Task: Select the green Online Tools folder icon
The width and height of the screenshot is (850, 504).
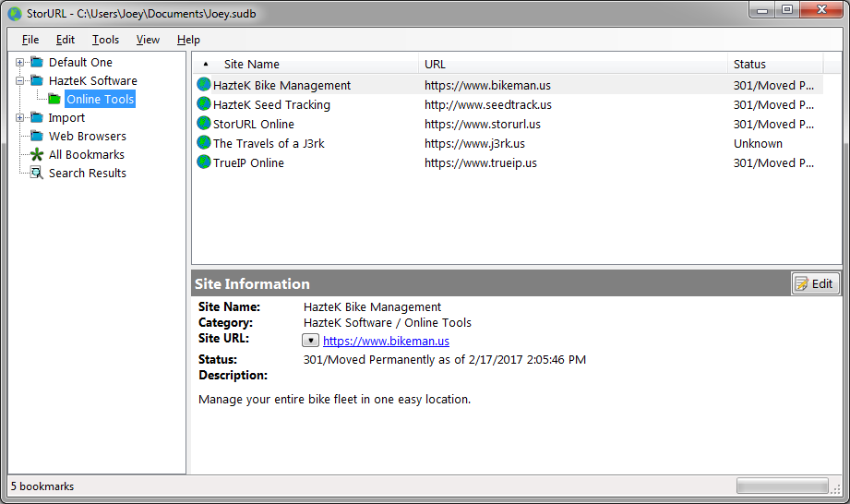Action: tap(54, 99)
